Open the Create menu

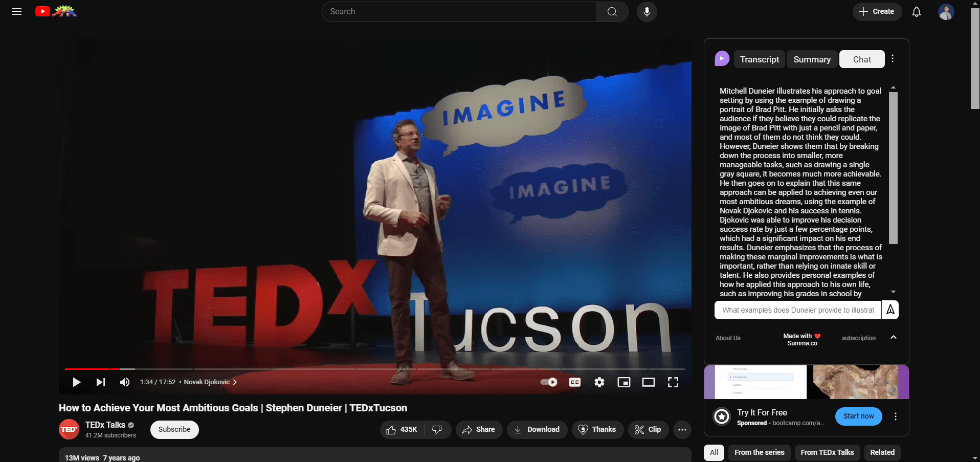click(x=877, y=11)
